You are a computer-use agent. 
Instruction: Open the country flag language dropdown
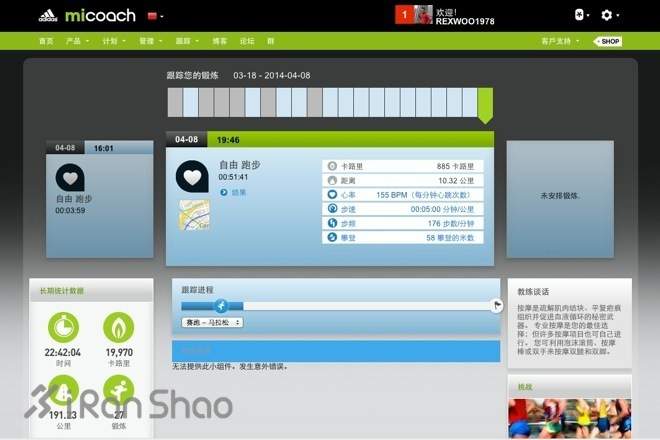pos(155,16)
